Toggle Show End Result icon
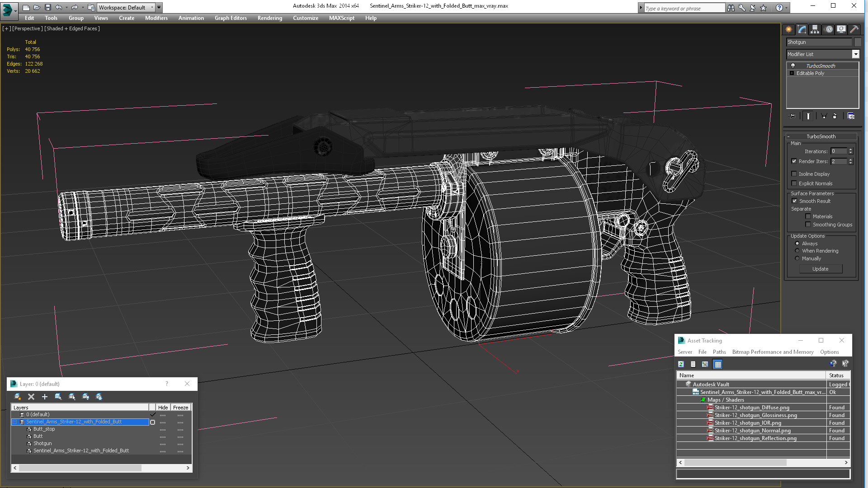Viewport: 868px width, 488px height. click(x=808, y=116)
